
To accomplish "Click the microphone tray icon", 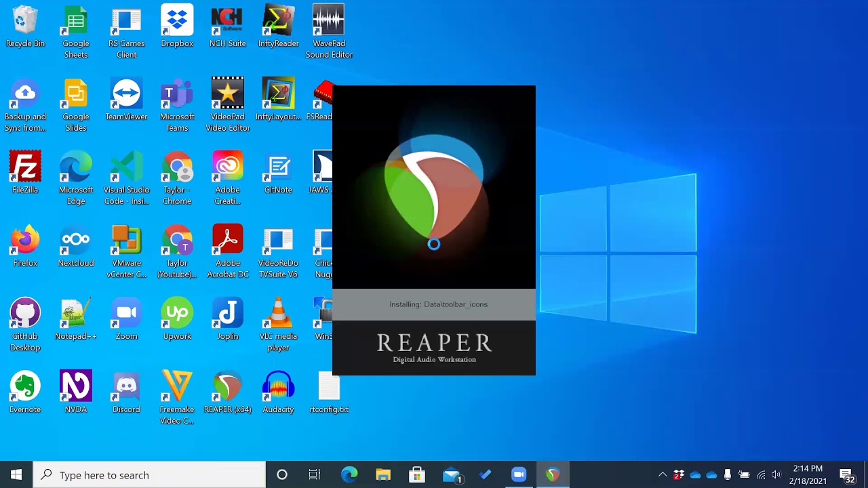I will coord(728,474).
